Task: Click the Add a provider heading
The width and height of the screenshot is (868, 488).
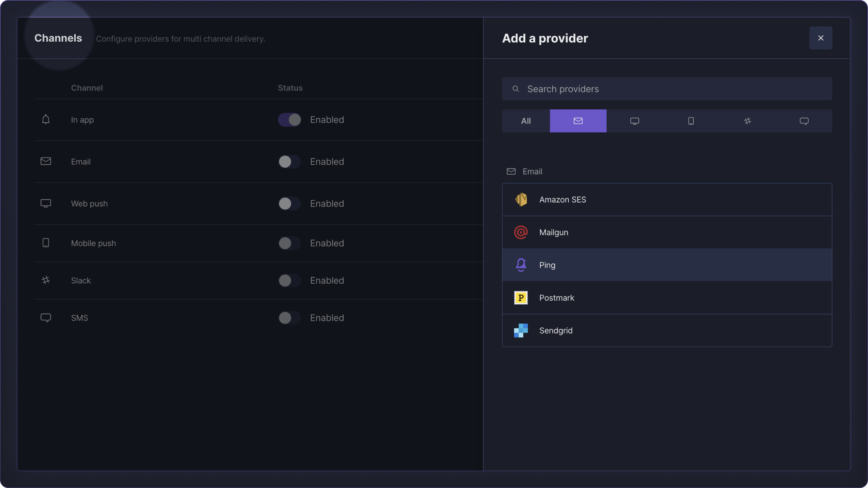Action: pos(545,38)
